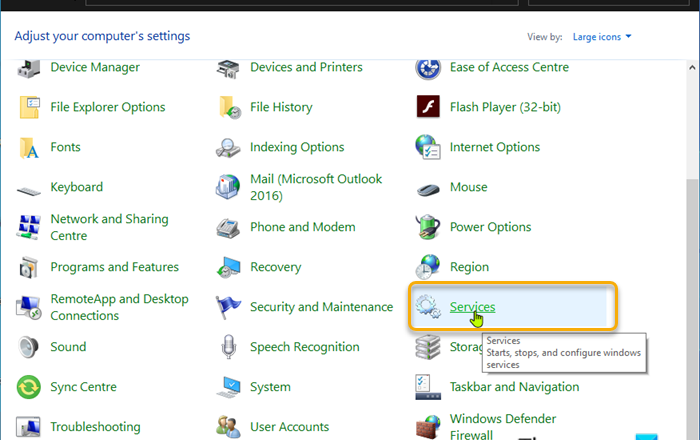The image size is (700, 440).
Task: Open the Sync Centre green icon
Action: click(x=29, y=387)
